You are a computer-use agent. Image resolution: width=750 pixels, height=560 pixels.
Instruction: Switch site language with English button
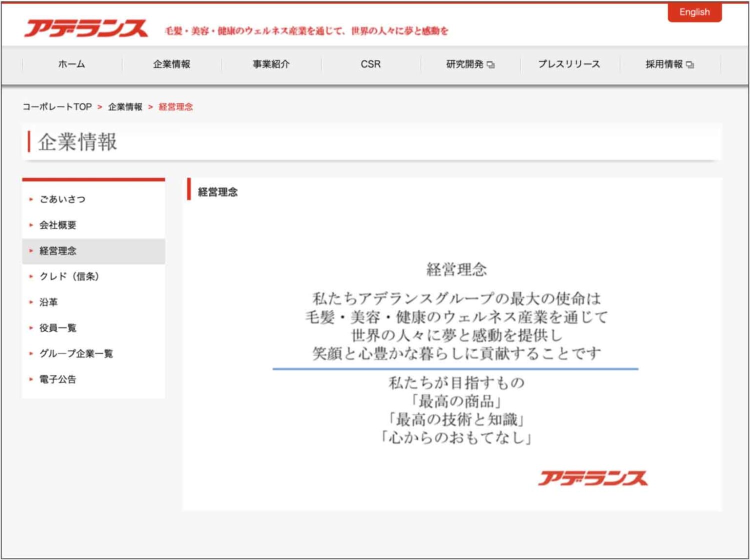click(694, 12)
